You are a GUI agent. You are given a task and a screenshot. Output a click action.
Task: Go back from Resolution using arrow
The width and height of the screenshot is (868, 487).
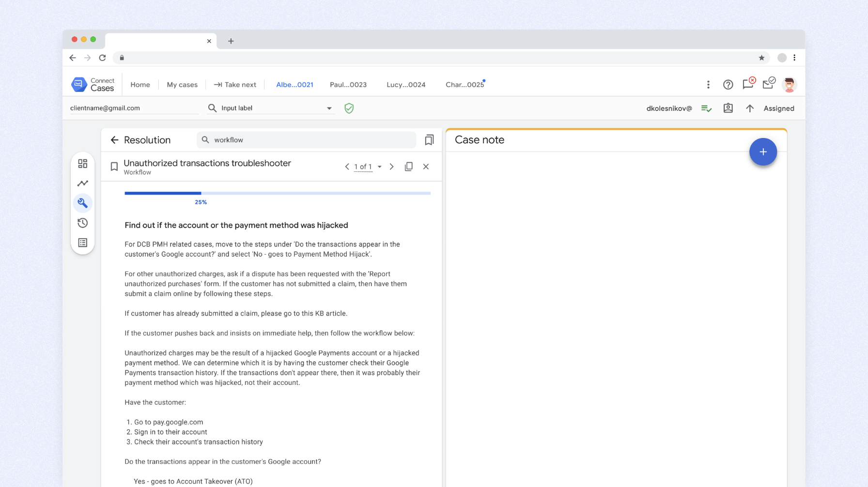[x=114, y=140]
